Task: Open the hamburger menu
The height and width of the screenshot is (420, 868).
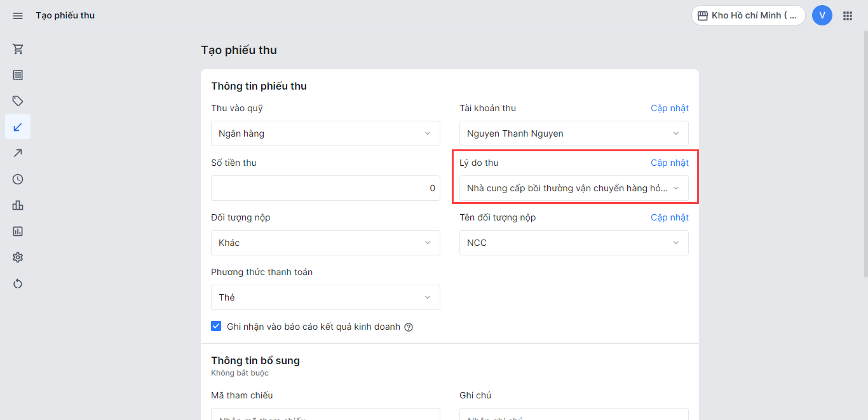Action: (x=18, y=15)
